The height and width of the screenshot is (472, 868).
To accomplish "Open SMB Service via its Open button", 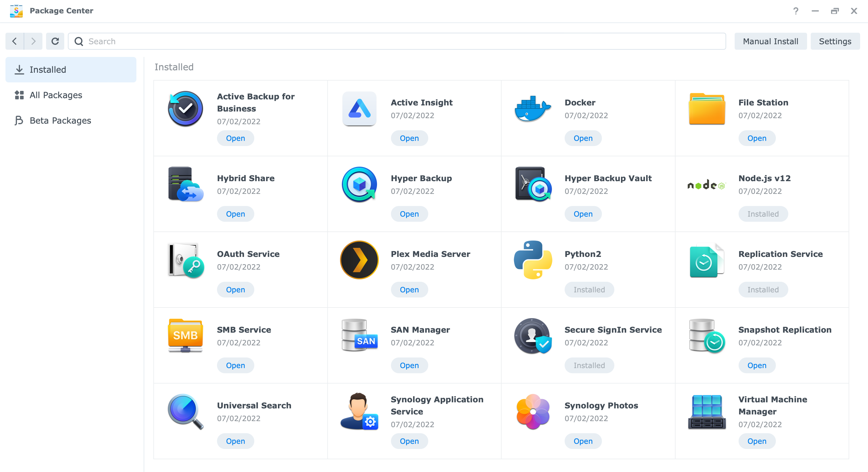I will 235,366.
